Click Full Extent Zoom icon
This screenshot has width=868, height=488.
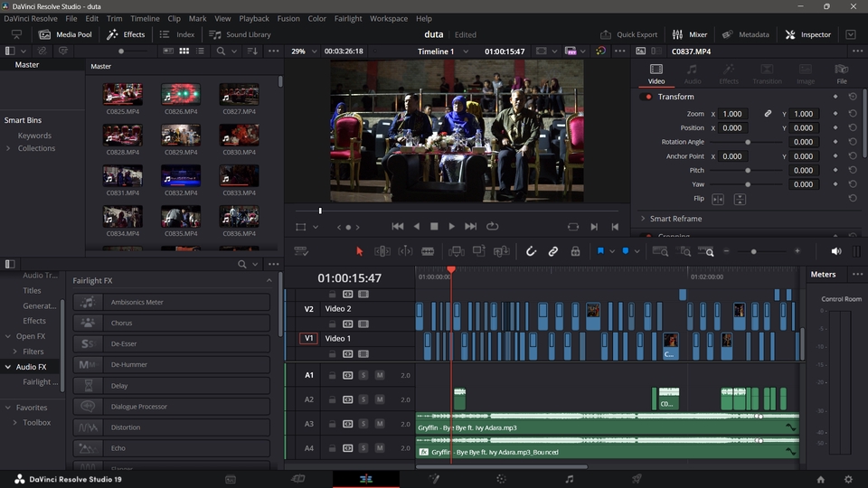coord(660,251)
